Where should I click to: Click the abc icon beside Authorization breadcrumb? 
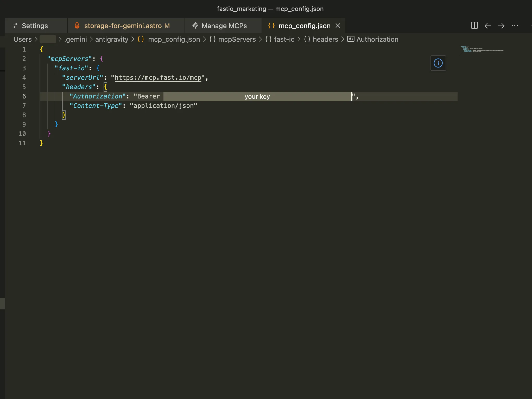coord(351,39)
